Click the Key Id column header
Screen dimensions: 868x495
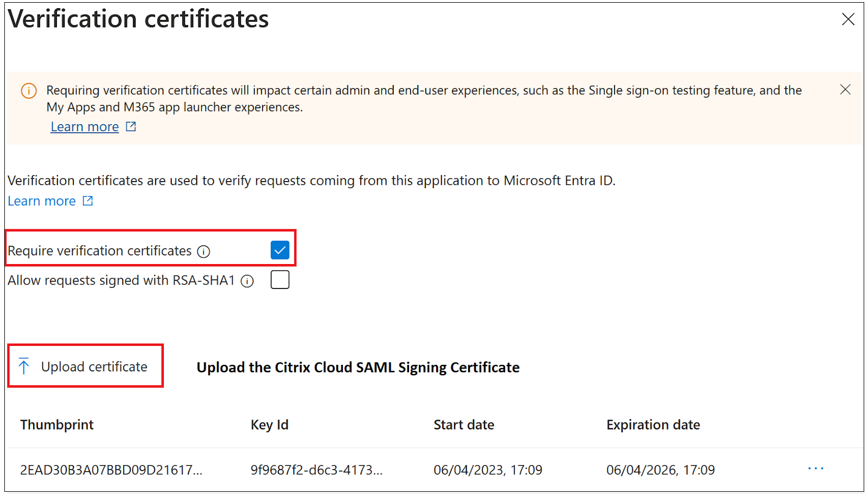coord(270,425)
